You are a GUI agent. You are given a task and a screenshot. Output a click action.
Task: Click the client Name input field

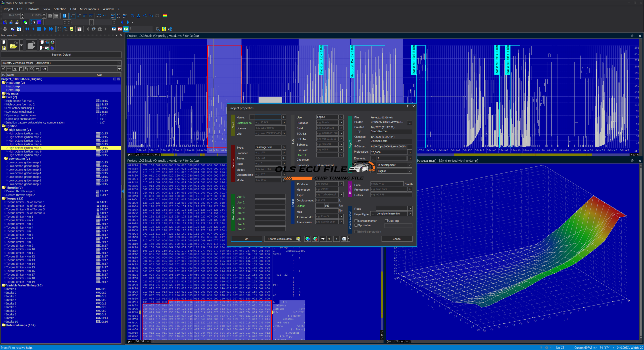tap(268, 117)
